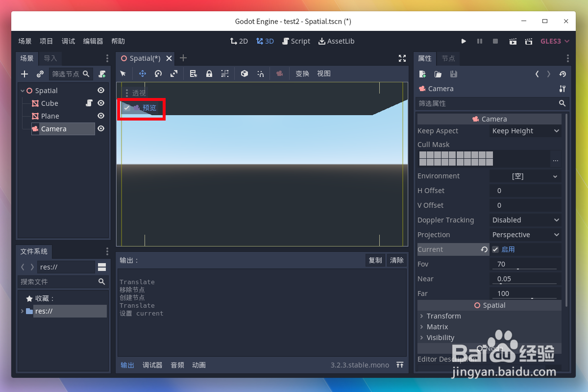
Task: Open the Projection dropdown
Action: (526, 235)
